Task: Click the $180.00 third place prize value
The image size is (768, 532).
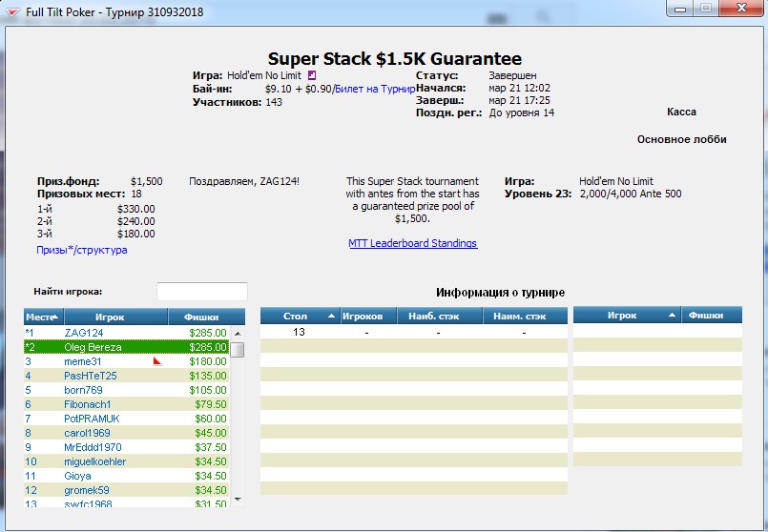Action: [x=135, y=234]
